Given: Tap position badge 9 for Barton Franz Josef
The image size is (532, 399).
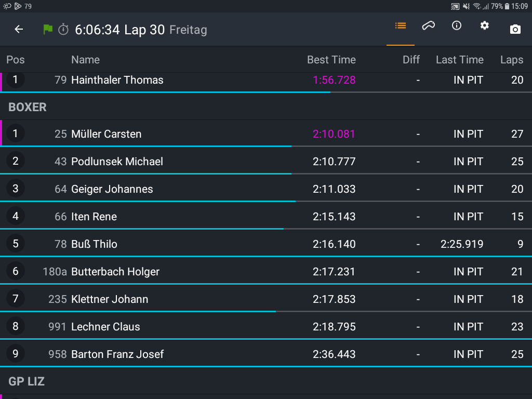Looking at the screenshot, I should pos(16,354).
